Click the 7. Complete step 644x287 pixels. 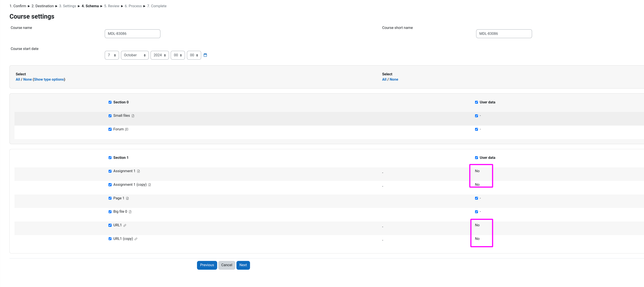[x=157, y=6]
